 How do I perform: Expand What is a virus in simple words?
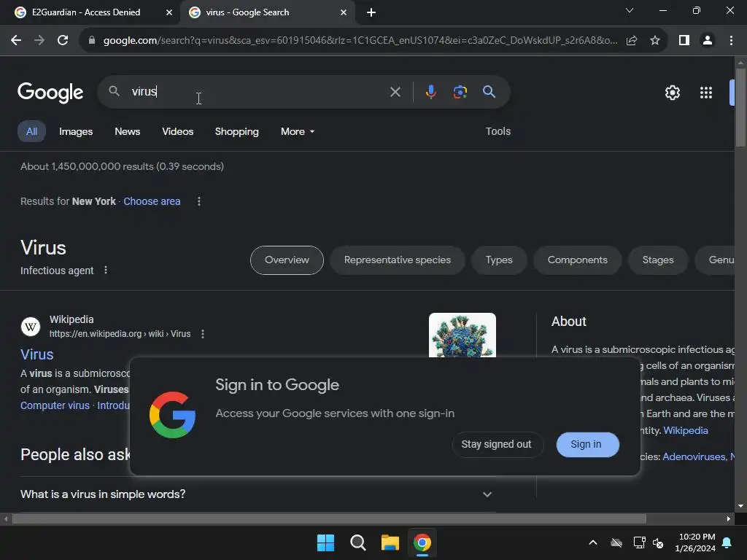click(256, 494)
